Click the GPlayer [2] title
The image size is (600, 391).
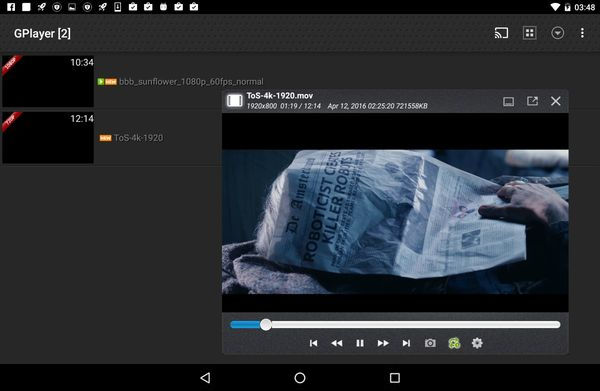42,33
